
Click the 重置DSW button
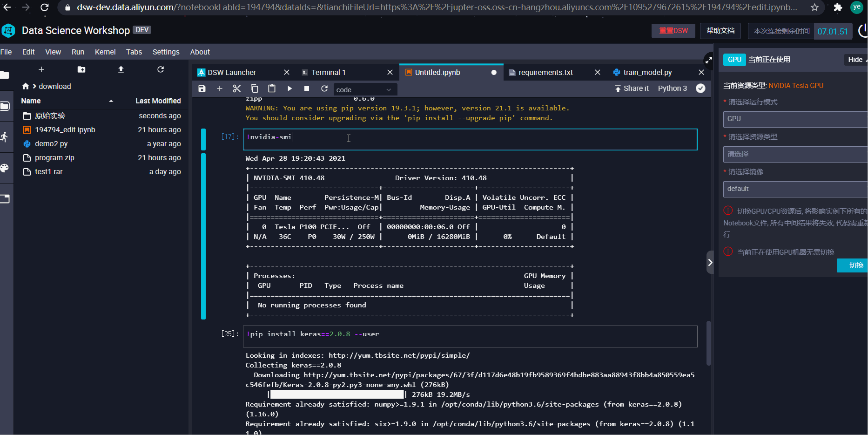[673, 31]
